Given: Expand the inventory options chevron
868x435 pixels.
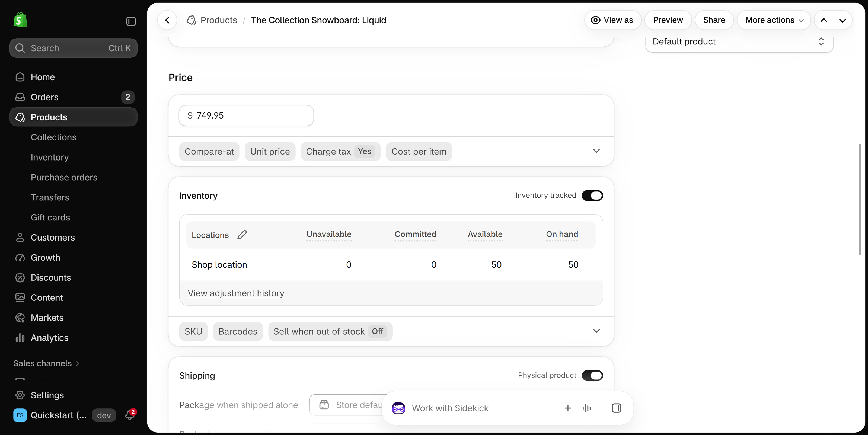Looking at the screenshot, I should point(596,331).
